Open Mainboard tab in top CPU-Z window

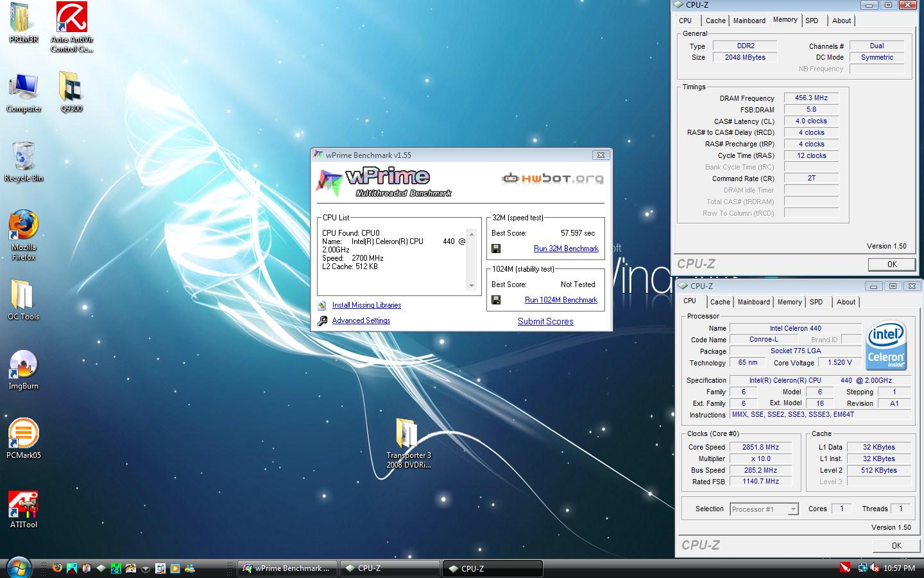pyautogui.click(x=749, y=21)
